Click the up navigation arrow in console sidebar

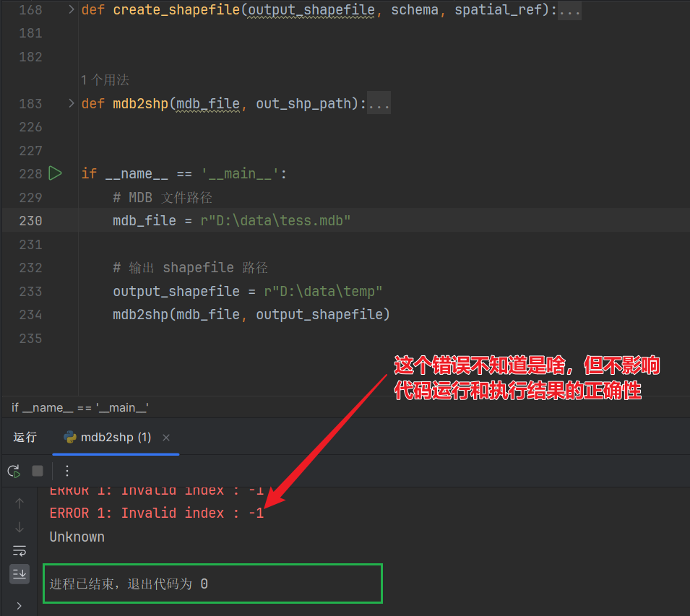19,504
